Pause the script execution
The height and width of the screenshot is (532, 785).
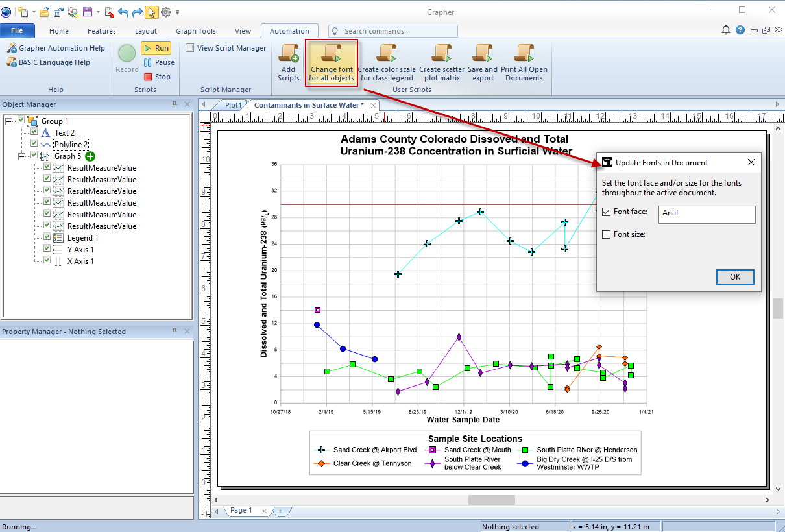point(159,62)
